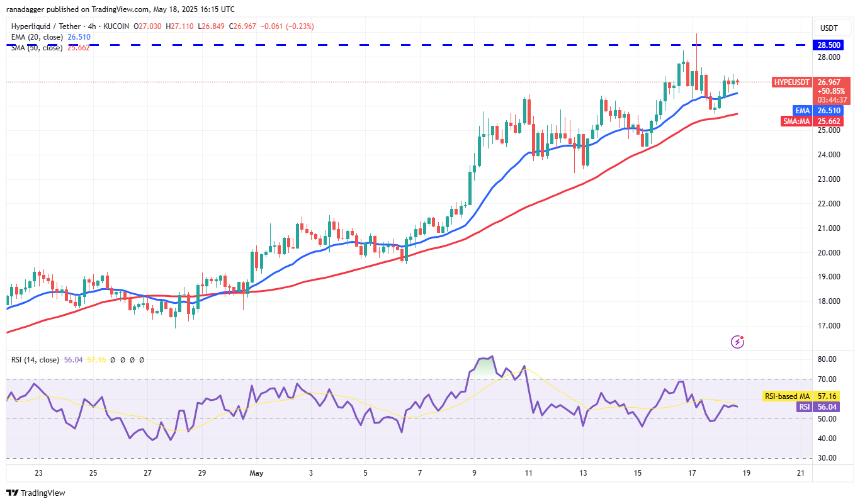Click the blue 28.500 price level label
Screen dimensions: 860x504
(829, 45)
